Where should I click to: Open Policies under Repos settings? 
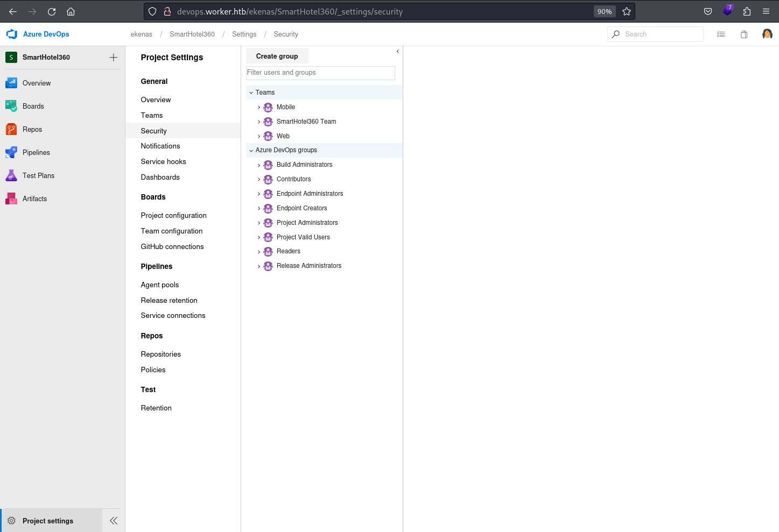[153, 370]
